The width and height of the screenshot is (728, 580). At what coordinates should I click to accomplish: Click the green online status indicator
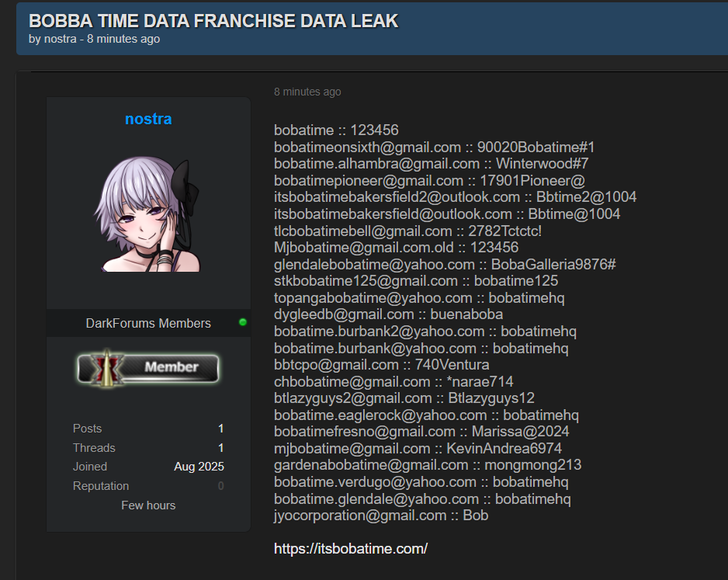pyautogui.click(x=243, y=322)
